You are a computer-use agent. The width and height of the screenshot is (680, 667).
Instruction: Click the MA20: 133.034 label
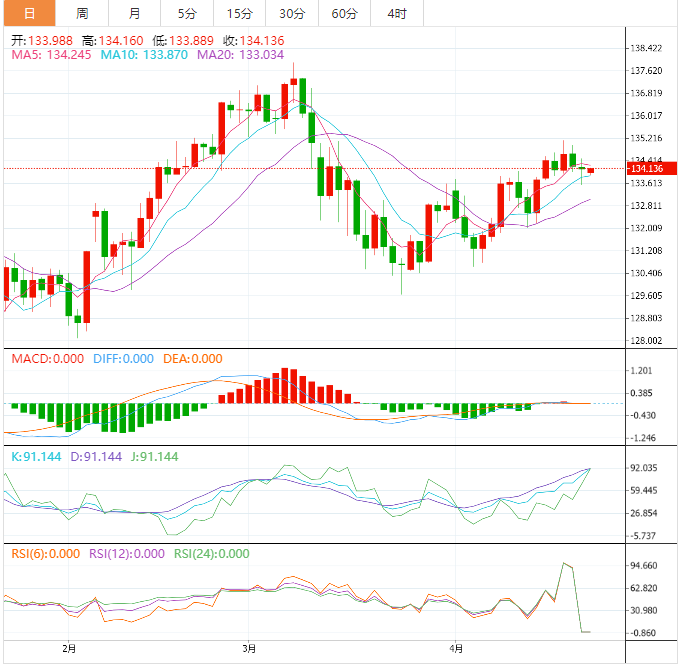coord(240,55)
